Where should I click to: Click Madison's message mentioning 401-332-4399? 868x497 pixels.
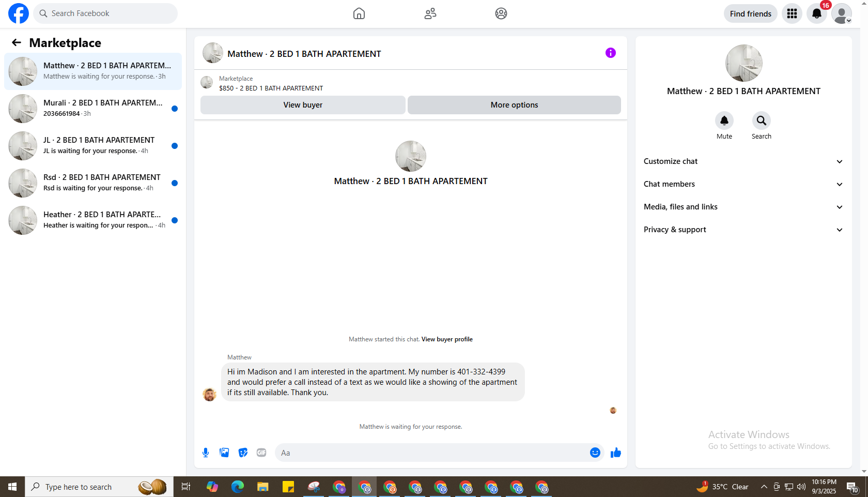coord(373,382)
